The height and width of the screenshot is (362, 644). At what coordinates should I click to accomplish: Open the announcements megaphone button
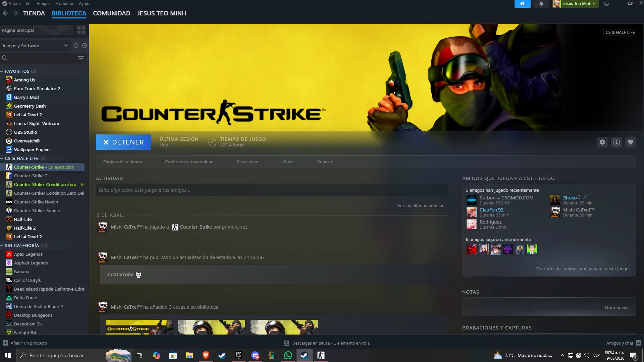coord(522,4)
